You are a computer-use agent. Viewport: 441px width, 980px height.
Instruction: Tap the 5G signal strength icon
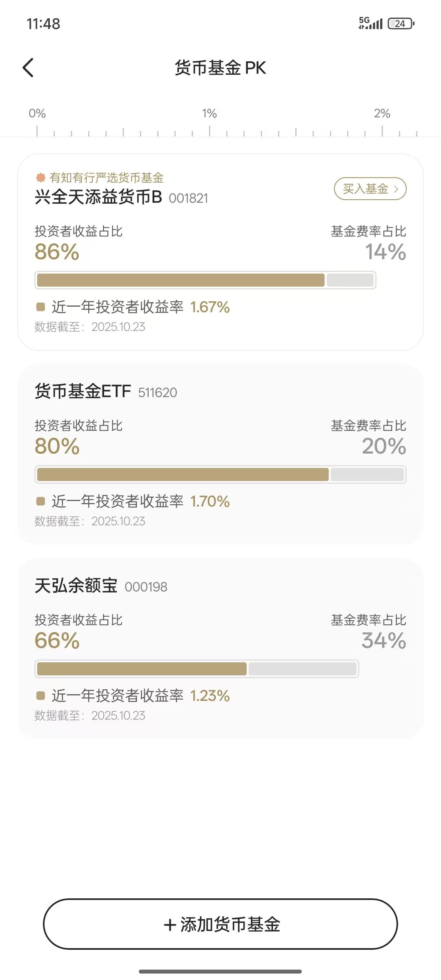click(x=370, y=23)
